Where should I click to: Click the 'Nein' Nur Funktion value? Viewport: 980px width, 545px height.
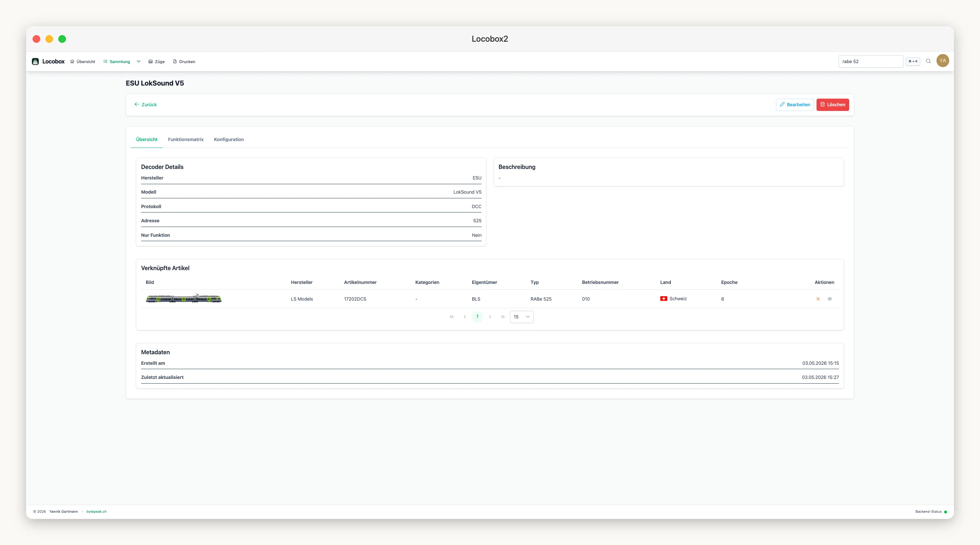476,235
